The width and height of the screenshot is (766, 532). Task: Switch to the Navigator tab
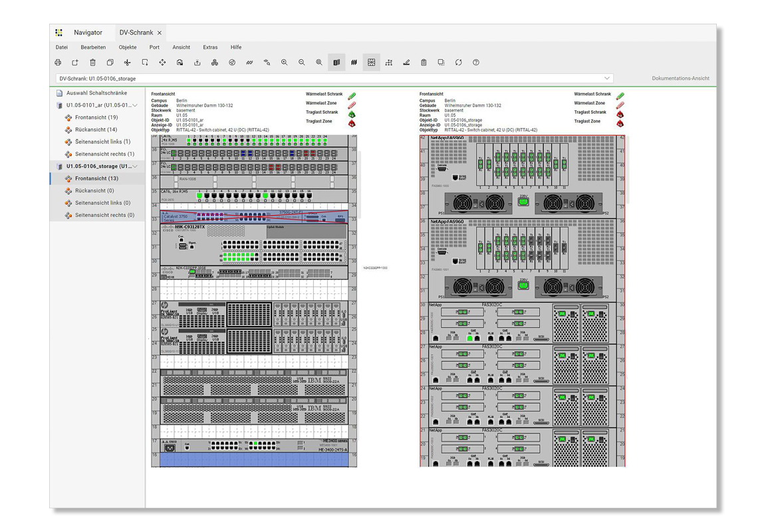[x=88, y=33]
